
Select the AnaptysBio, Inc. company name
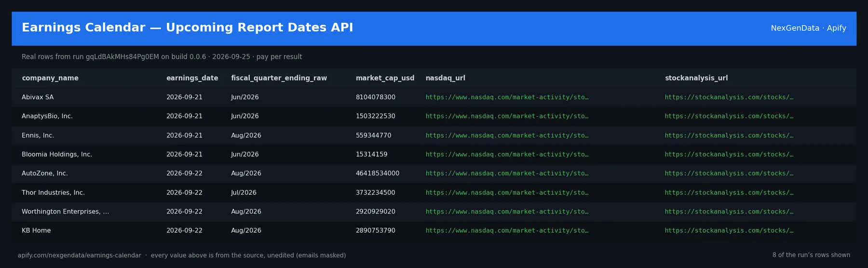coord(47,116)
